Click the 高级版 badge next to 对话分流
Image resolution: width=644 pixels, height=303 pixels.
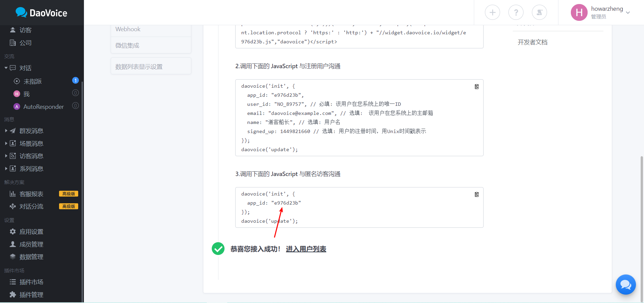(68, 206)
